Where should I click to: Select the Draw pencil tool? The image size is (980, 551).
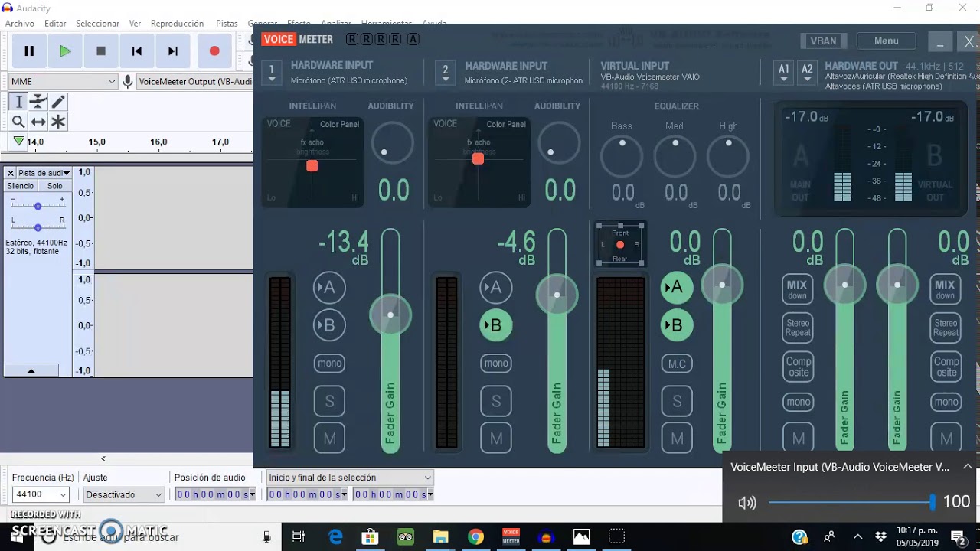(58, 102)
